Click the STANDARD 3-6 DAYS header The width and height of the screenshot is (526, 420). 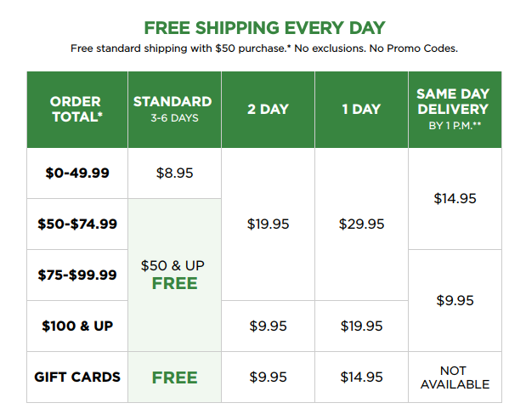174,110
